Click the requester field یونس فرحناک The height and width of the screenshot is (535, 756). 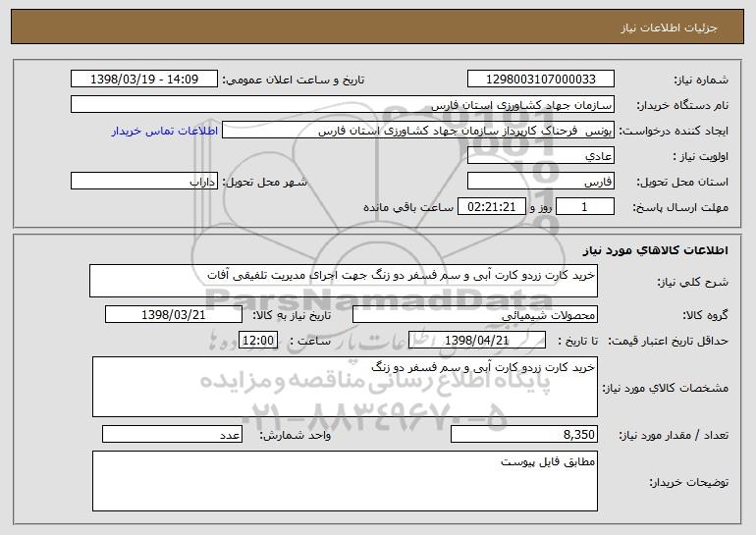pos(418,131)
